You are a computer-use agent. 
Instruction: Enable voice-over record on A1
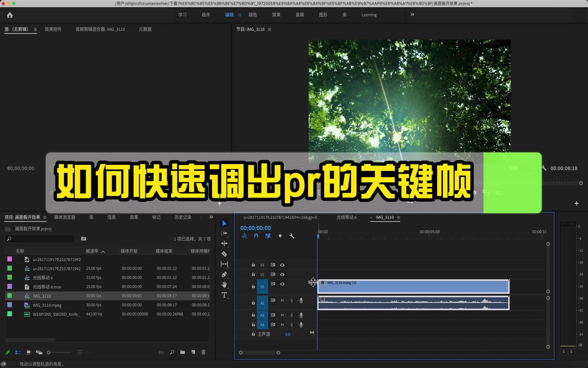point(301,300)
